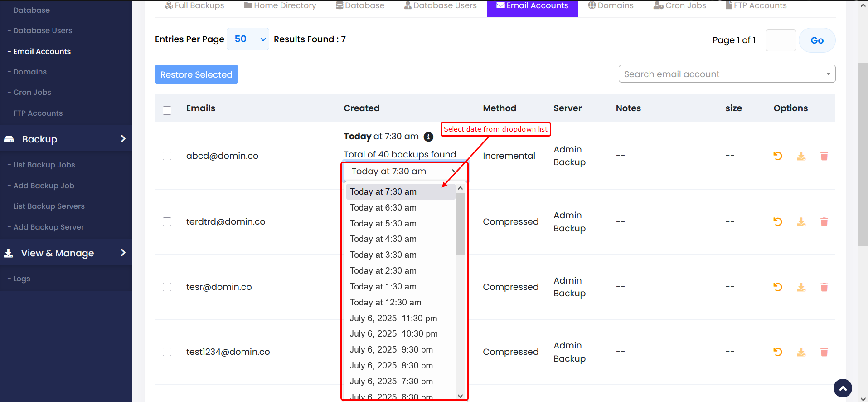
Task: Click download icon for terdtrd@domin.co backup
Action: [x=801, y=222]
